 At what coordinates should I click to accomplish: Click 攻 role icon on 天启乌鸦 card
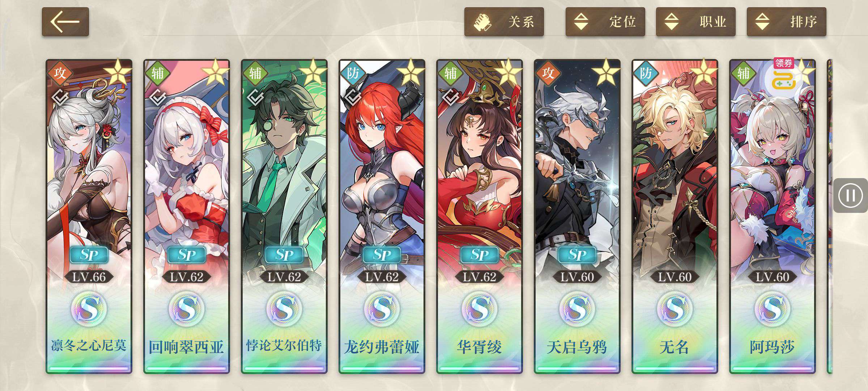[x=548, y=73]
